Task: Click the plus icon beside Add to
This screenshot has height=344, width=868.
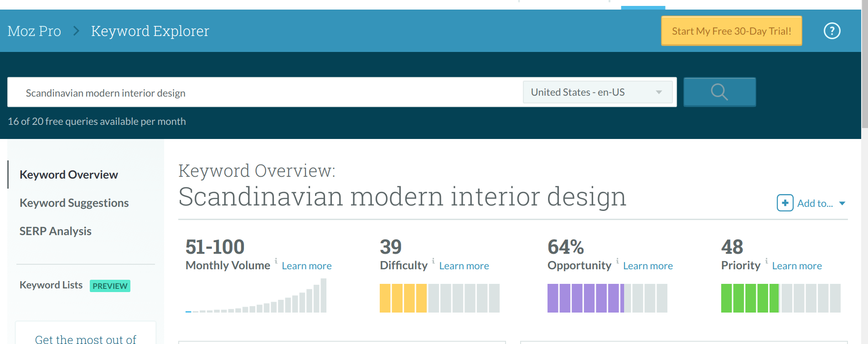Action: click(x=785, y=203)
